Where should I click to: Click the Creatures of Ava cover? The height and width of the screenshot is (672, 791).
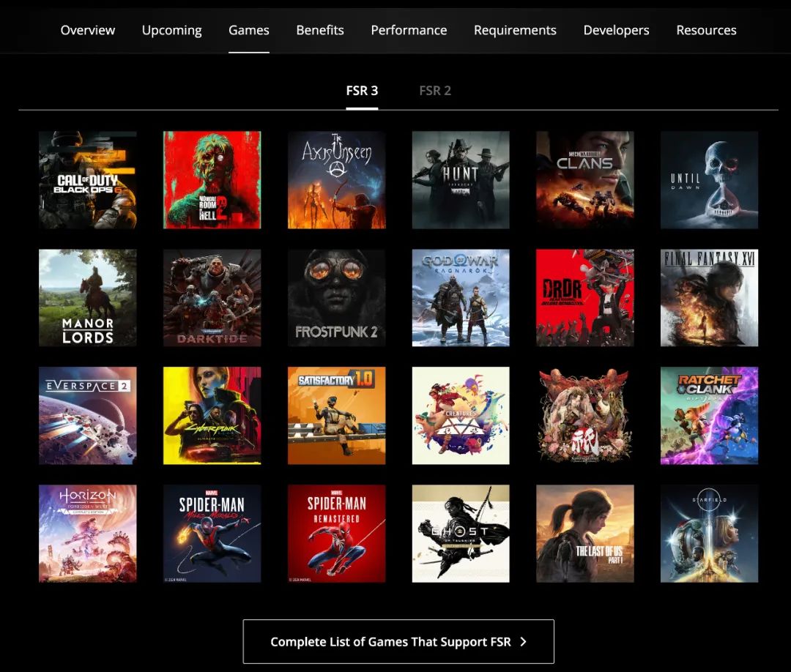tap(461, 415)
